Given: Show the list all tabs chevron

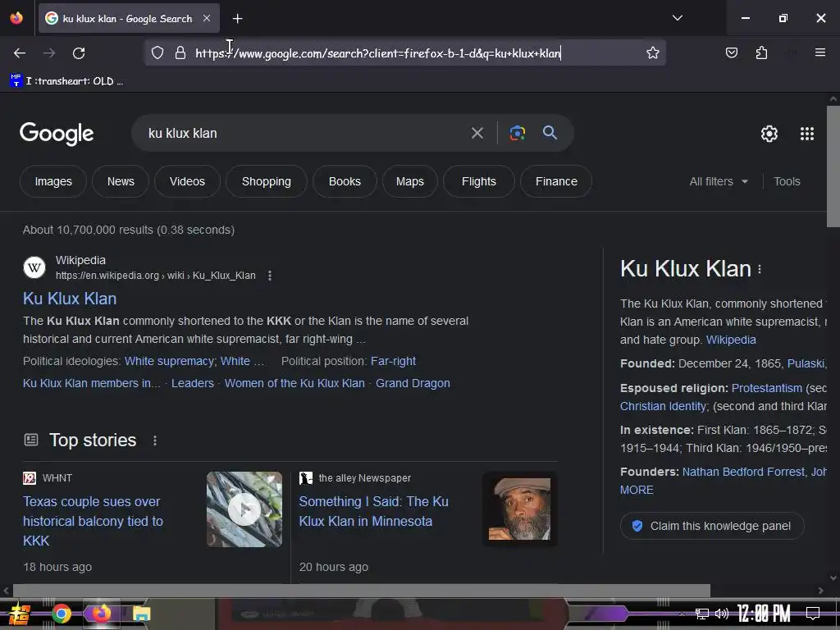Looking at the screenshot, I should [677, 18].
